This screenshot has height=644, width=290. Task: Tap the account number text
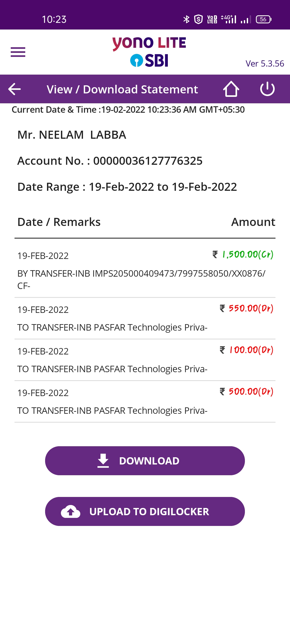pyautogui.click(x=110, y=161)
